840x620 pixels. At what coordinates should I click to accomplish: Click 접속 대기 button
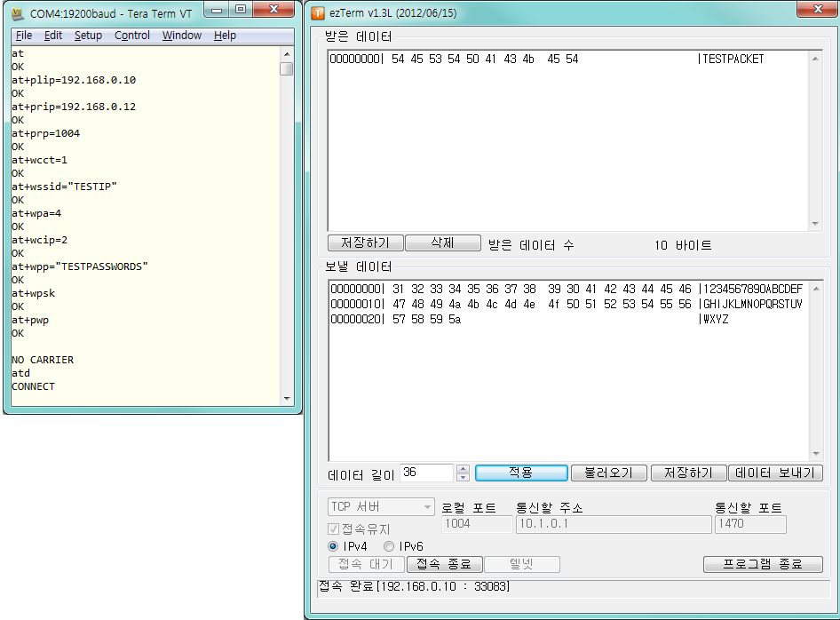366,564
